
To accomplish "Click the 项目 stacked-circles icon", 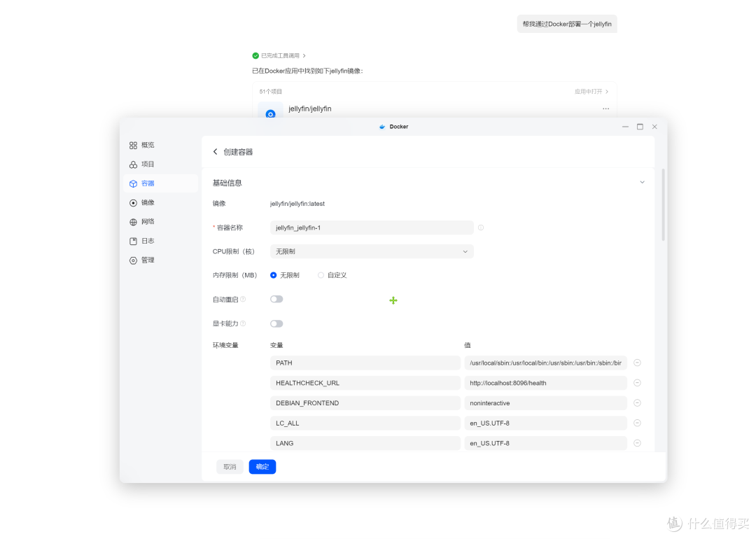I will pyautogui.click(x=133, y=164).
